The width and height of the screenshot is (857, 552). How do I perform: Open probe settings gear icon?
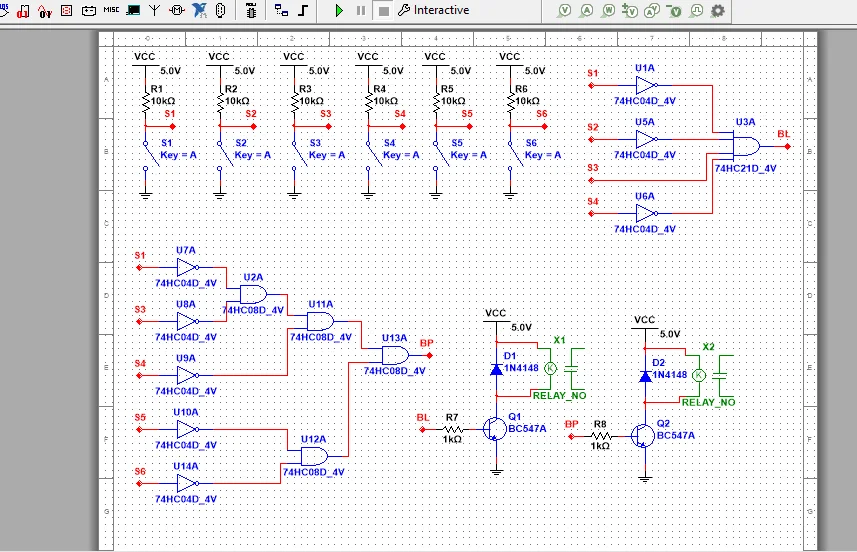(718, 10)
